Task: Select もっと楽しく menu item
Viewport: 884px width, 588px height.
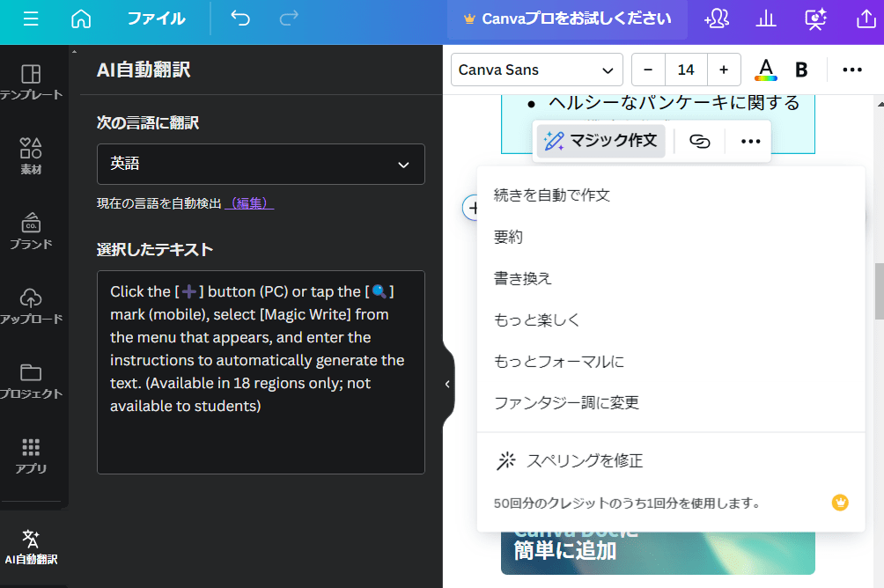Action: point(671,320)
